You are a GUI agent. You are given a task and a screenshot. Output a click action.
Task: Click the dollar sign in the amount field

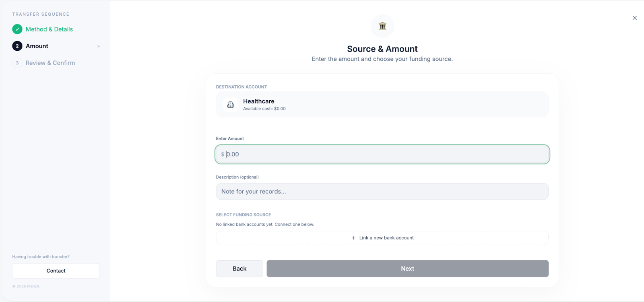223,154
